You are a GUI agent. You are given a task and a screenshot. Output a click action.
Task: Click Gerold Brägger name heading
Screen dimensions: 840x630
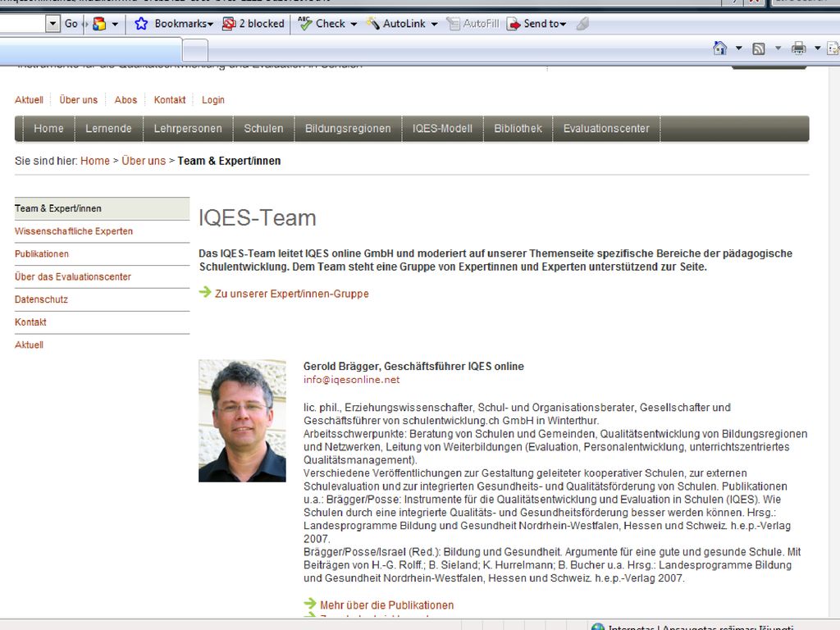point(413,367)
